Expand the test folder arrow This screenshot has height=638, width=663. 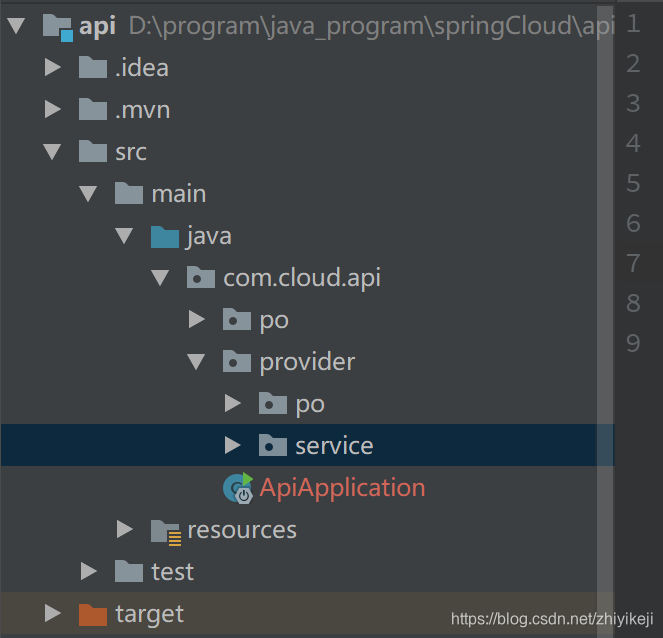(x=89, y=571)
